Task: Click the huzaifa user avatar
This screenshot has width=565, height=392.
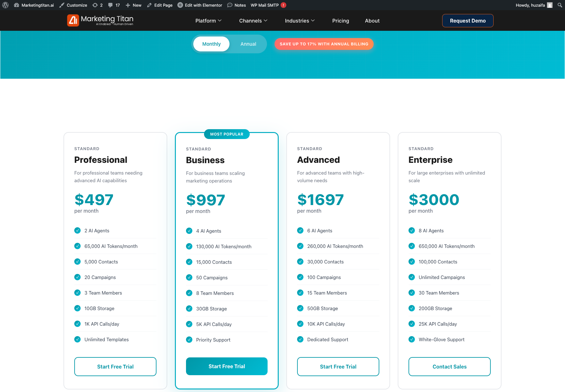Action: point(550,5)
